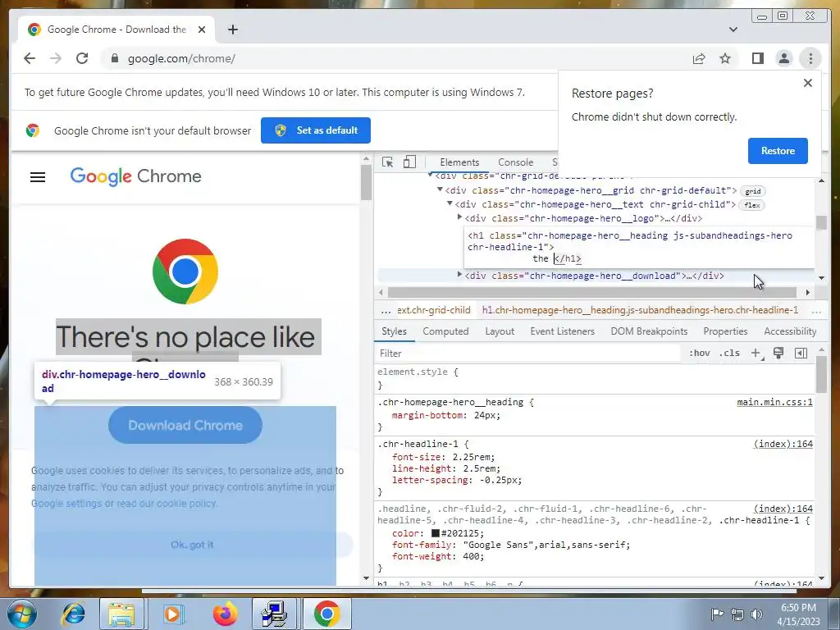Select the ext.chr-grid-child breadcrumb
The image size is (840, 630).
tap(433, 310)
